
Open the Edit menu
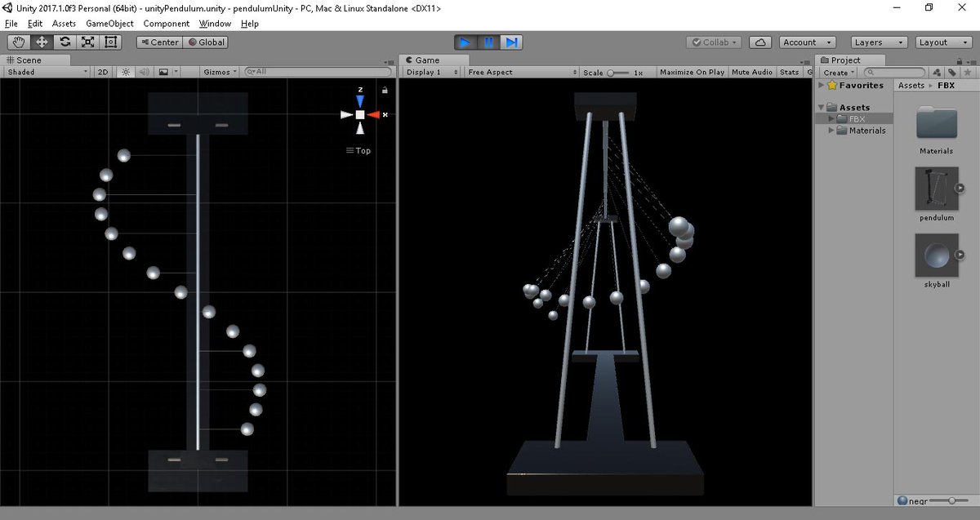[x=35, y=24]
